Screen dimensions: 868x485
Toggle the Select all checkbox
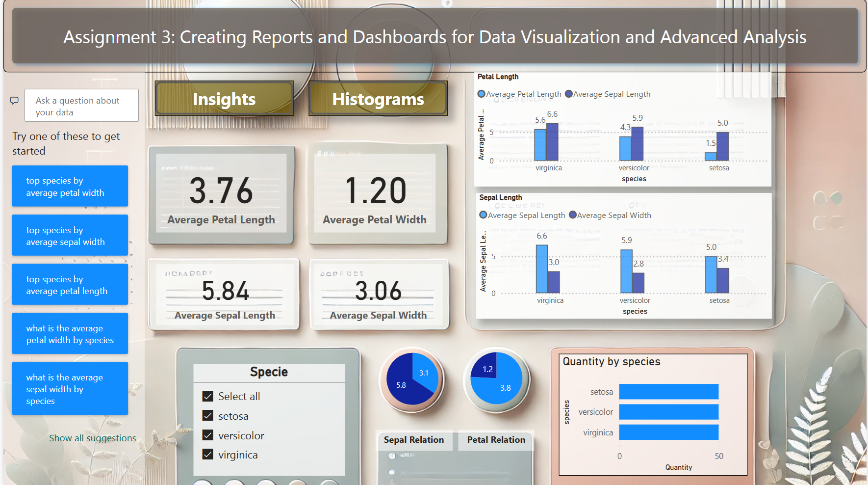click(x=208, y=396)
